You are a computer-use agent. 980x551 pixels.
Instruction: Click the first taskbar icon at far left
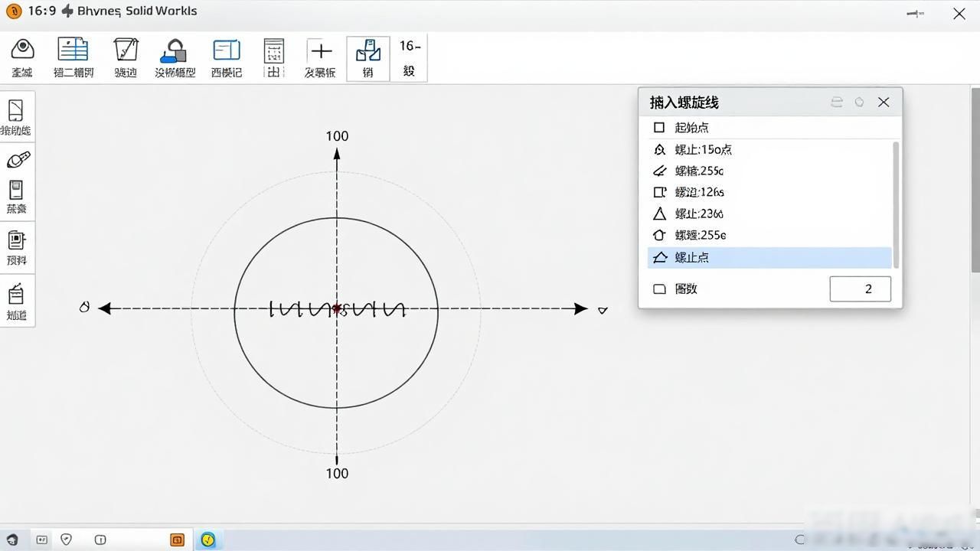click(11, 540)
